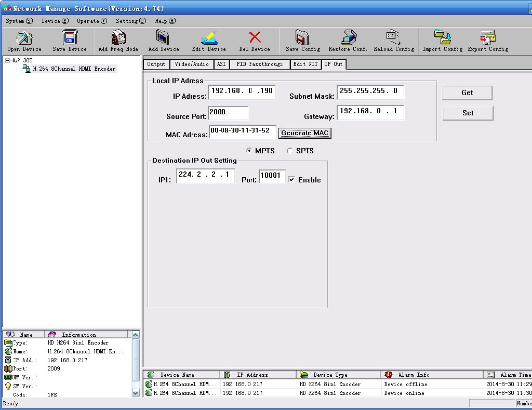Switch to the Video/Audio tab
Viewport: 532px width, 410px height.
click(x=192, y=64)
